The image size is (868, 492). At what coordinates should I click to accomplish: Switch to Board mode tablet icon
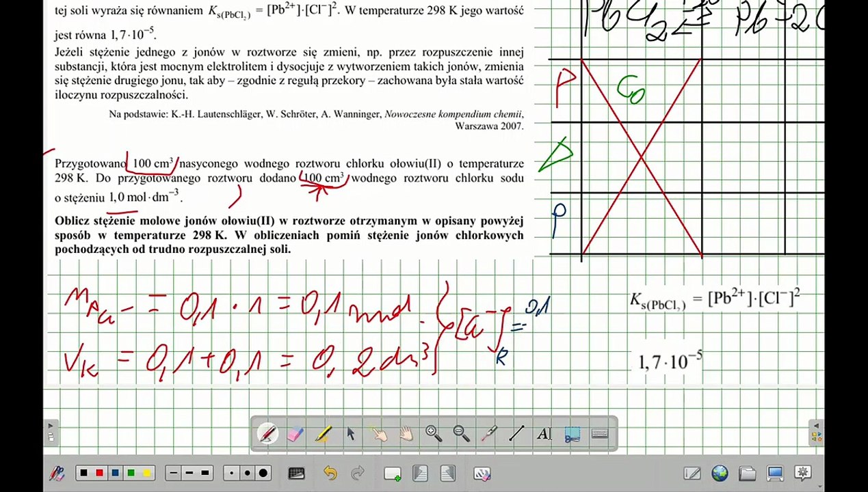pyautogui.click(x=692, y=473)
